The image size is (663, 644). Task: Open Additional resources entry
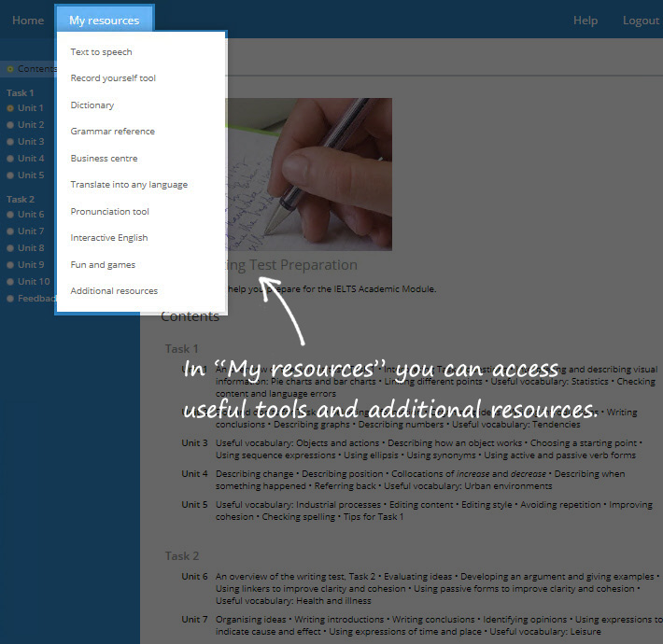point(114,291)
